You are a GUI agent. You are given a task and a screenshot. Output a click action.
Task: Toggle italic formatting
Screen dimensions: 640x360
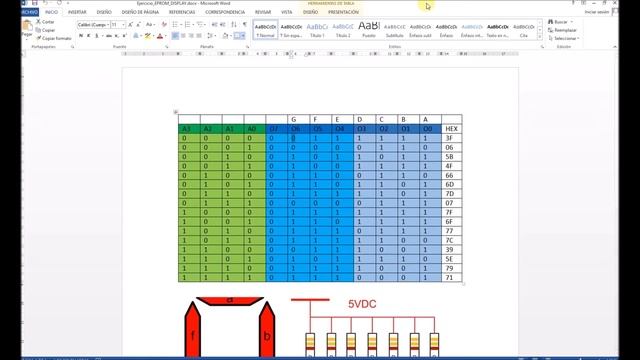click(x=89, y=36)
